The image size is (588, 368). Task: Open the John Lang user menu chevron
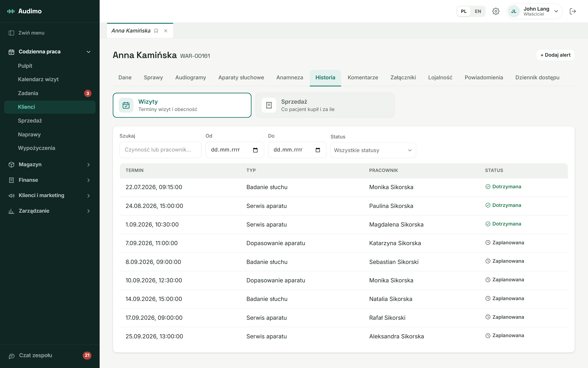pos(556,11)
